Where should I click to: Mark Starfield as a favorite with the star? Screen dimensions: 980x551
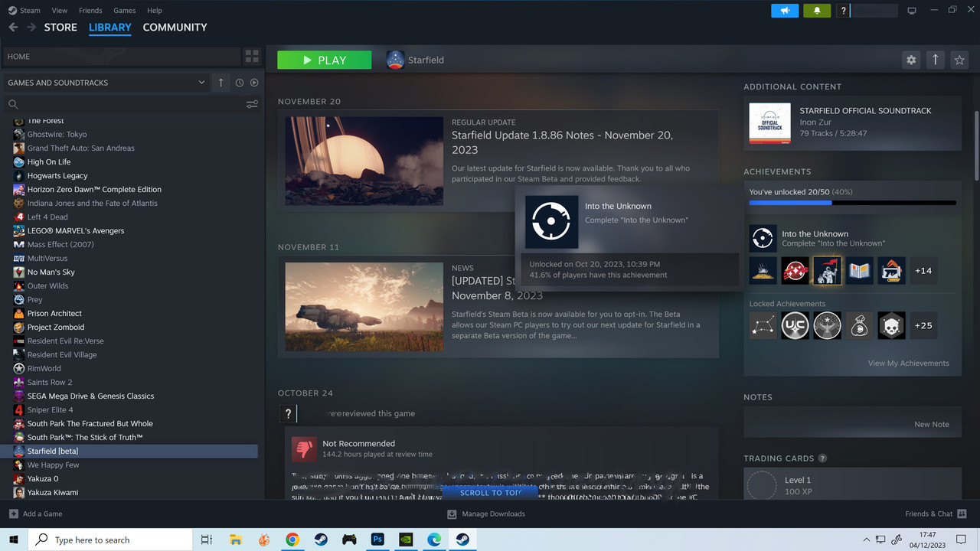(x=960, y=60)
